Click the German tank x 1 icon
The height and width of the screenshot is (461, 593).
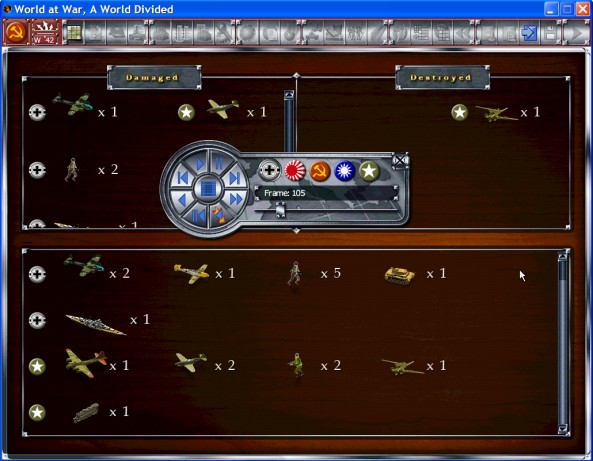tap(400, 275)
